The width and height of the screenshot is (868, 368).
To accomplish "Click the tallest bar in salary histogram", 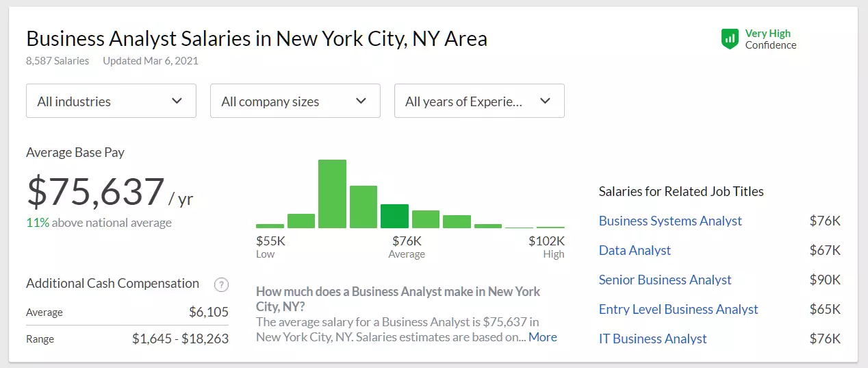I will [x=332, y=194].
